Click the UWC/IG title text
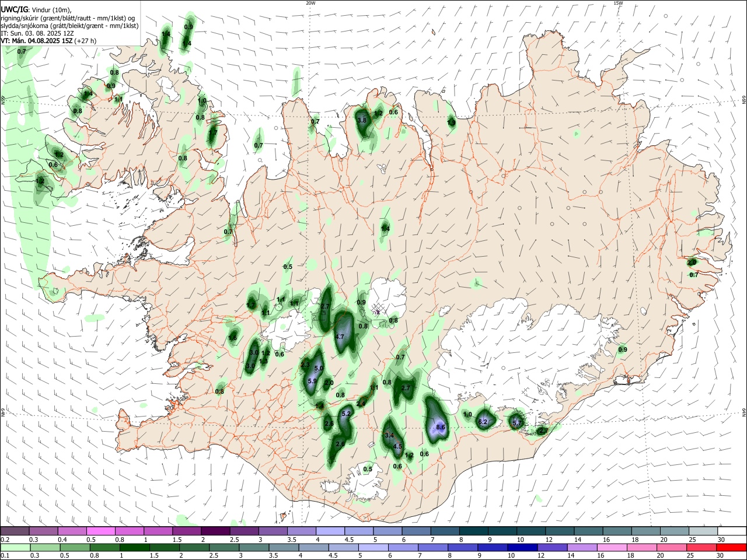This screenshot has width=747, height=560. point(14,10)
